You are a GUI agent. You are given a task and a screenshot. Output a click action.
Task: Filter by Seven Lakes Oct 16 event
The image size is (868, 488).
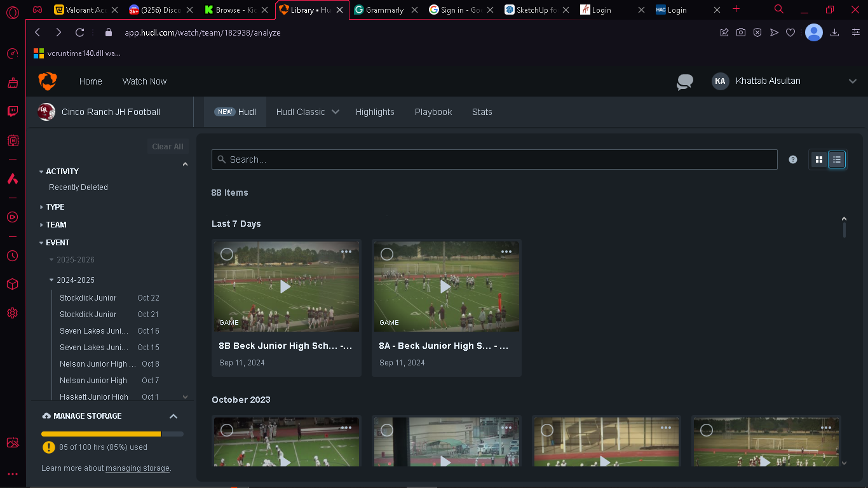click(109, 331)
